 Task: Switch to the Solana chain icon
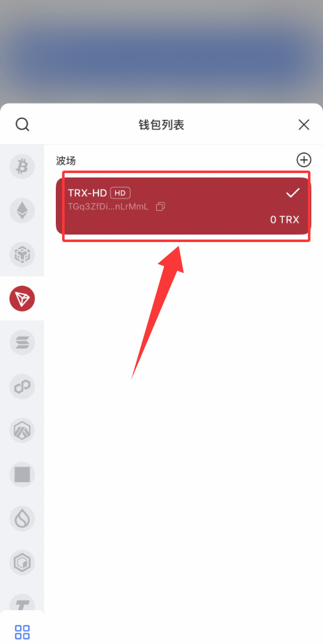point(22,342)
